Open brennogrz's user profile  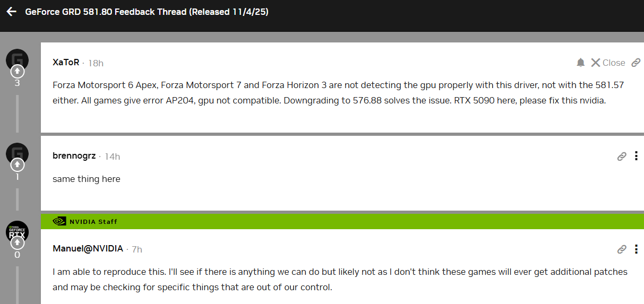tap(74, 156)
